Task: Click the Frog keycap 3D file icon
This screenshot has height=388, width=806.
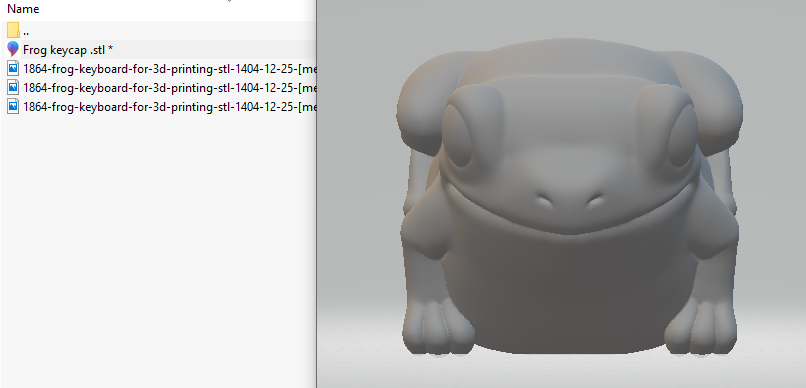Action: 13,49
